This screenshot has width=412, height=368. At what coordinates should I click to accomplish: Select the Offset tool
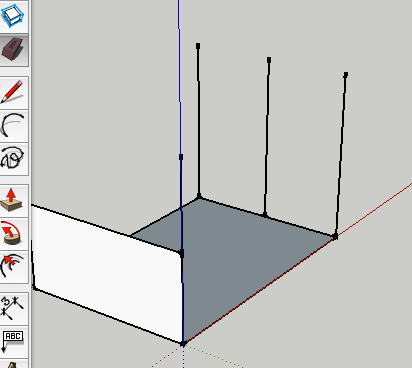pos(13,267)
